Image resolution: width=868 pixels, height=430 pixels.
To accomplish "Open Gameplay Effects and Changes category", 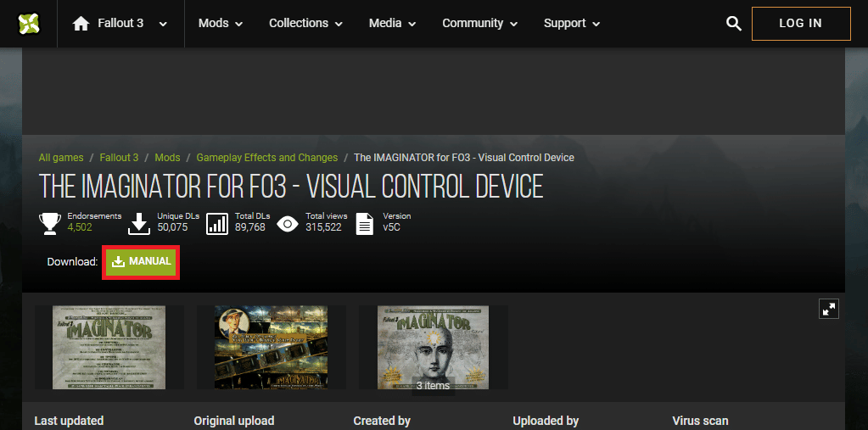I will pos(266,158).
